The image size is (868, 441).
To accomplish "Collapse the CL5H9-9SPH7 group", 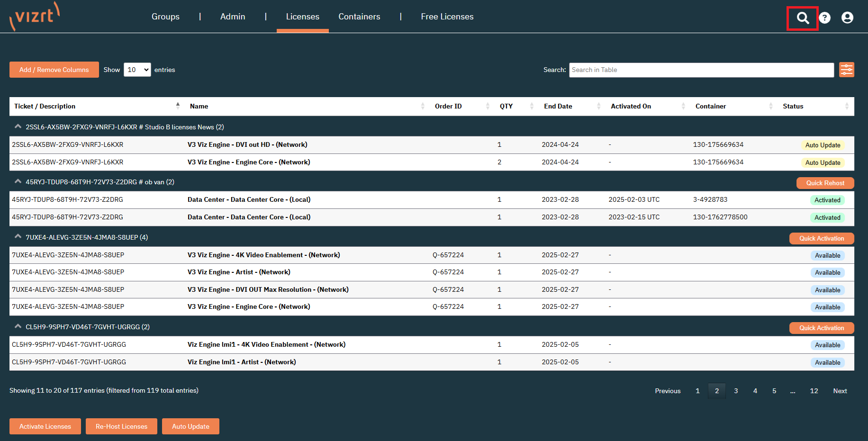I will tap(18, 326).
